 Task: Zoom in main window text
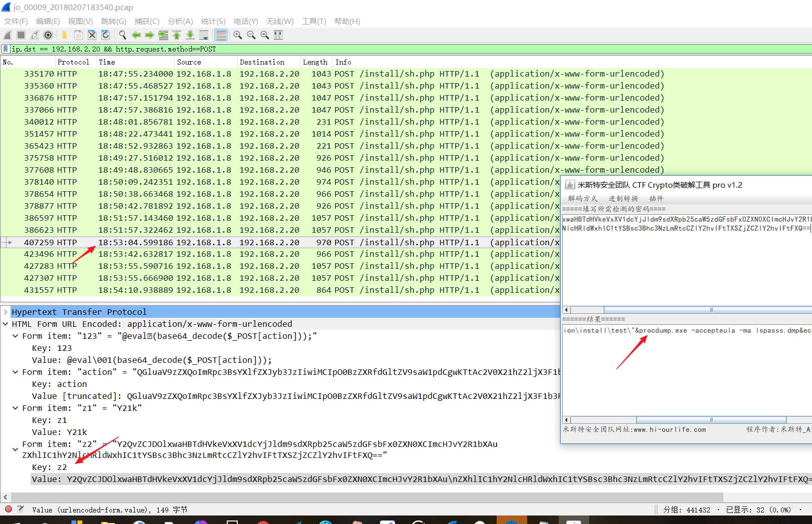click(x=238, y=35)
